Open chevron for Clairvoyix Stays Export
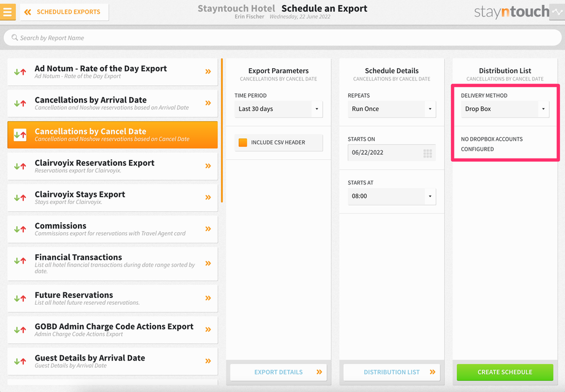The width and height of the screenshot is (565, 392). click(x=208, y=197)
